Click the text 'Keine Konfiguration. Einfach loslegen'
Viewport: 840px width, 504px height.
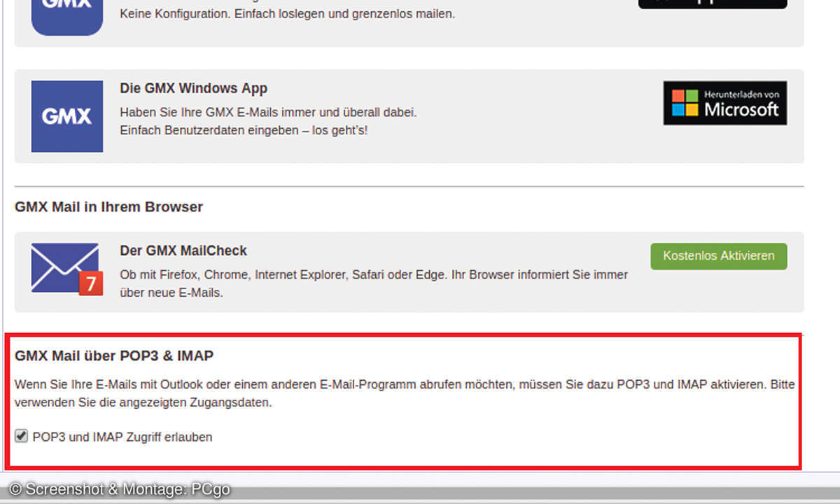click(x=221, y=13)
